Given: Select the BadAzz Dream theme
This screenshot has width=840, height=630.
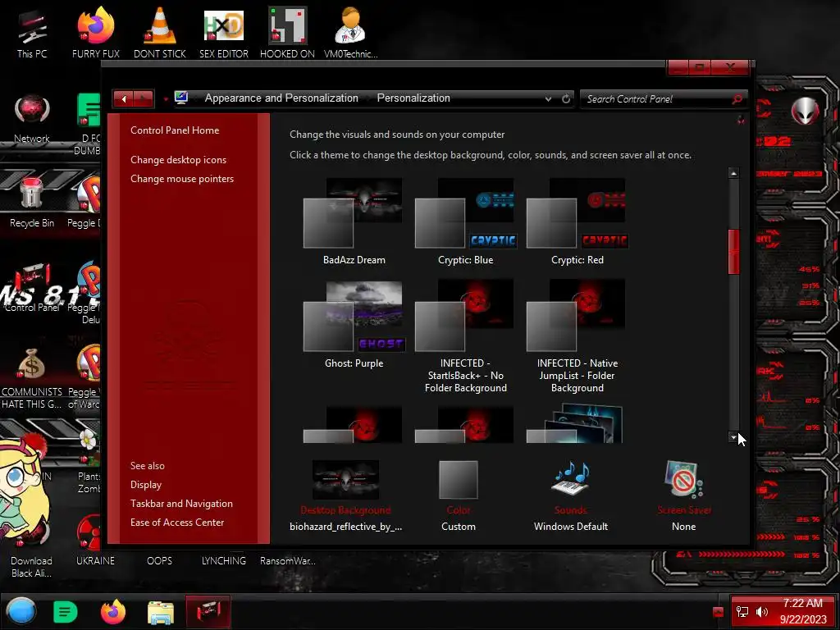Looking at the screenshot, I should click(354, 221).
